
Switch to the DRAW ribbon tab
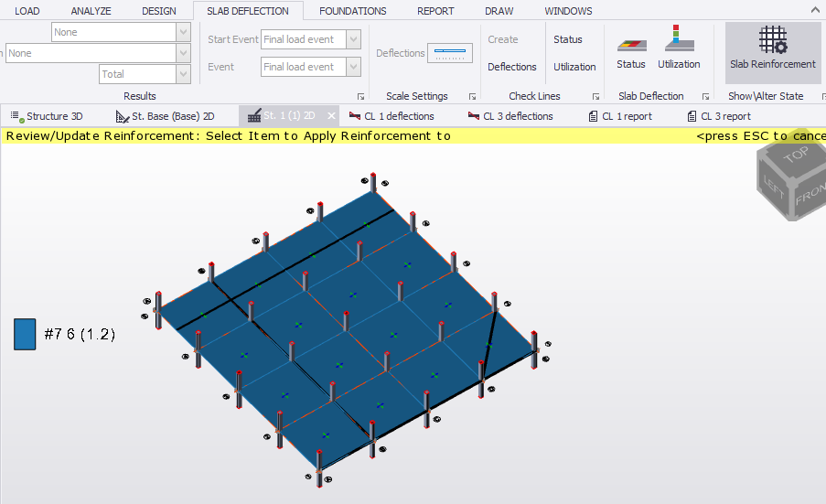coord(499,11)
